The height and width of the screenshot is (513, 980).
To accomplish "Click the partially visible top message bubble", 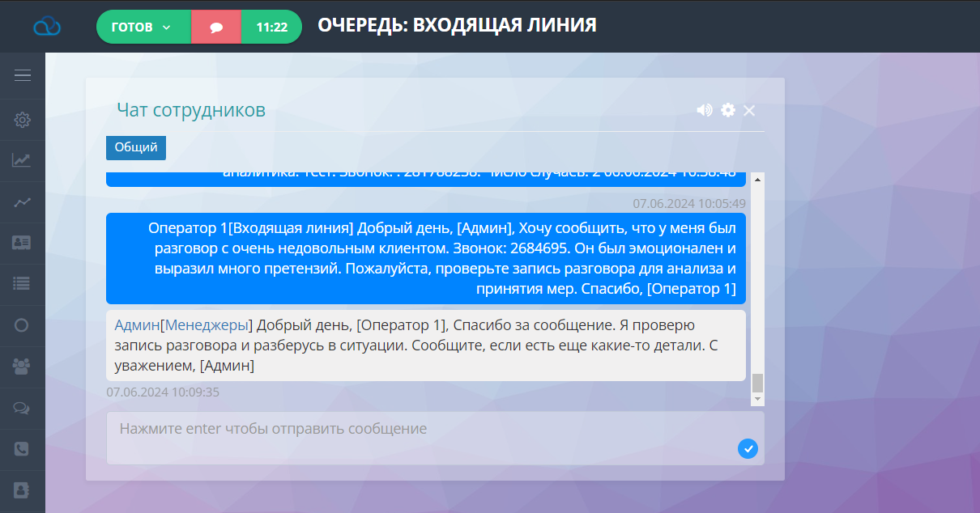I will (x=426, y=179).
